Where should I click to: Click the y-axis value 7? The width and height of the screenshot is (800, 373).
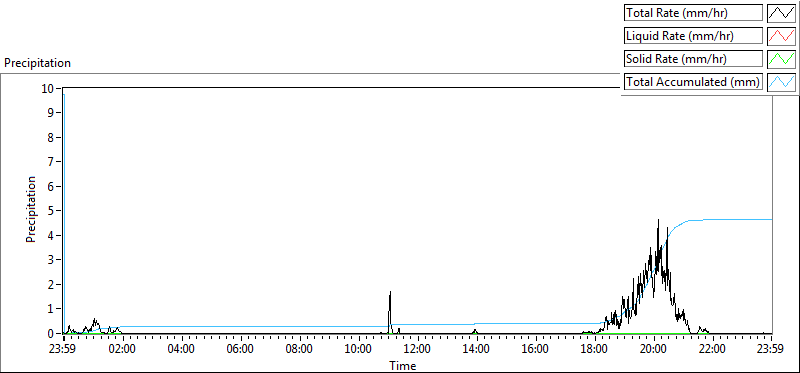(51, 162)
